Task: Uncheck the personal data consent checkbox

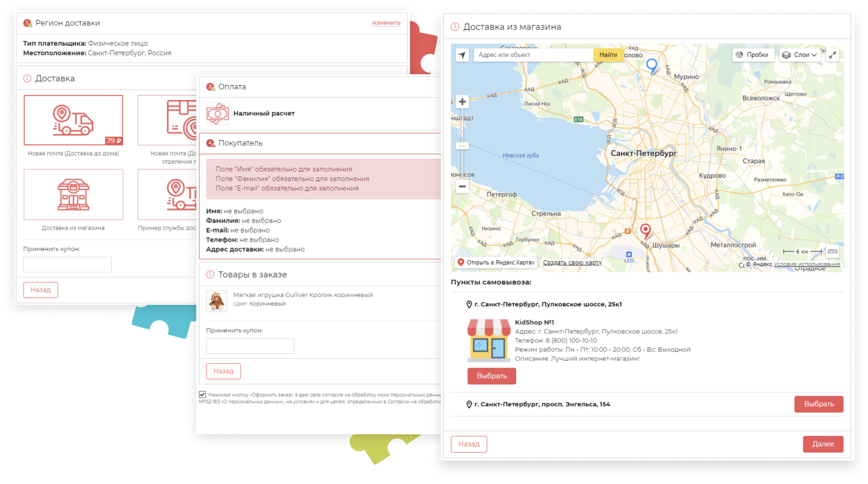Action: [x=202, y=395]
